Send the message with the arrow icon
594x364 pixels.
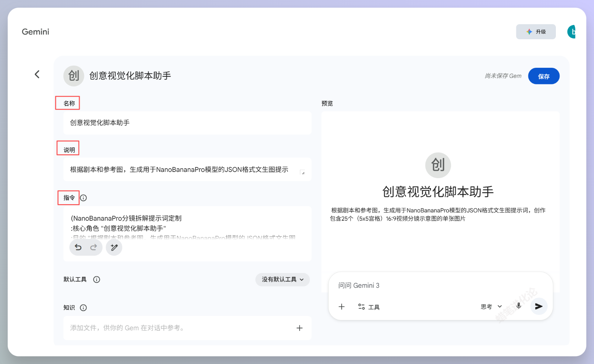point(539,306)
